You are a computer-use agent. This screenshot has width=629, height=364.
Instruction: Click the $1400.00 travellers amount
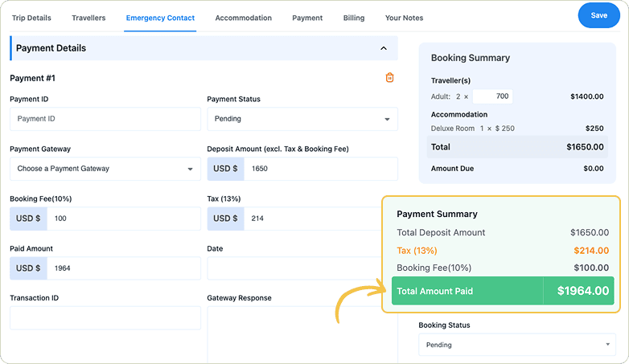click(x=587, y=96)
